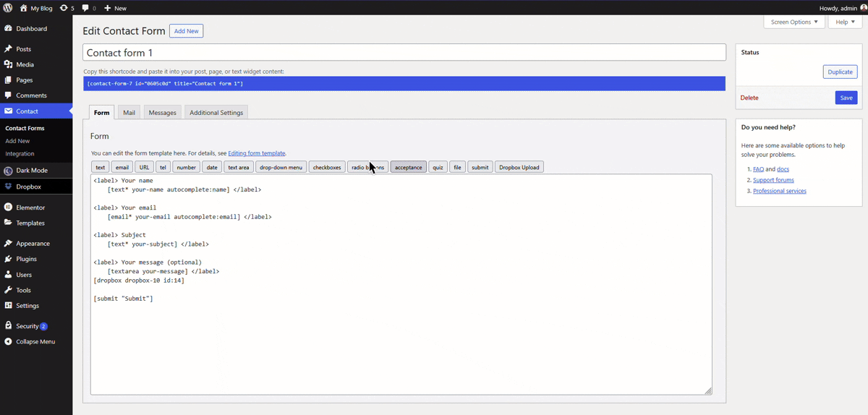Click the New plus icon in admin bar

coord(108,8)
